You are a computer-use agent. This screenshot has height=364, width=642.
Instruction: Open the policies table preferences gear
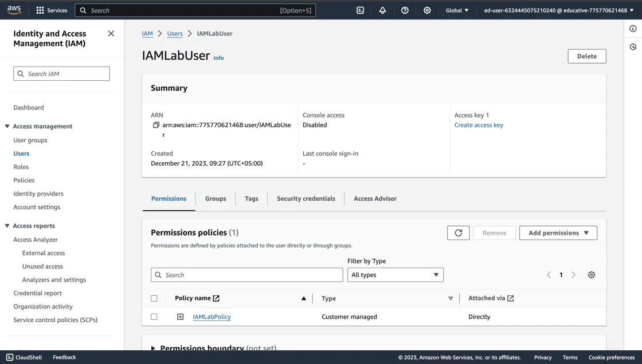pyautogui.click(x=592, y=275)
